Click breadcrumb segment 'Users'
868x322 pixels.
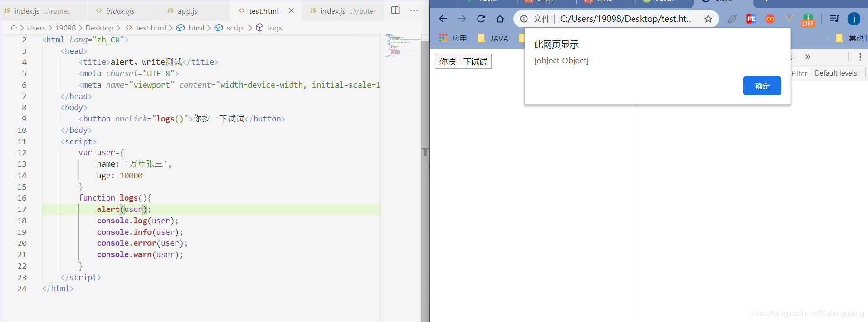[36, 28]
